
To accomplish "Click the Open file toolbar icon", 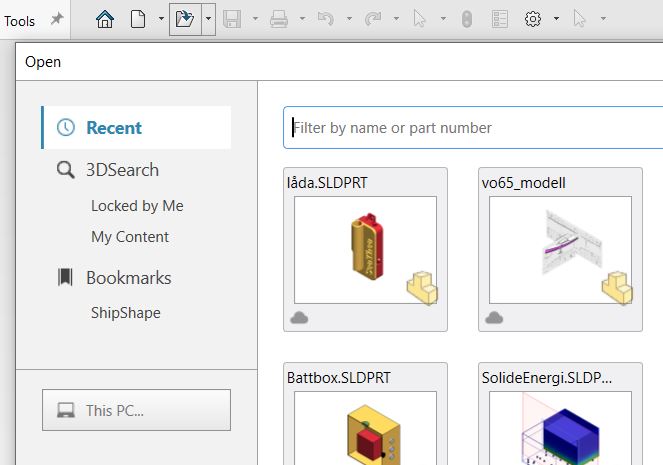I will click(x=184, y=19).
